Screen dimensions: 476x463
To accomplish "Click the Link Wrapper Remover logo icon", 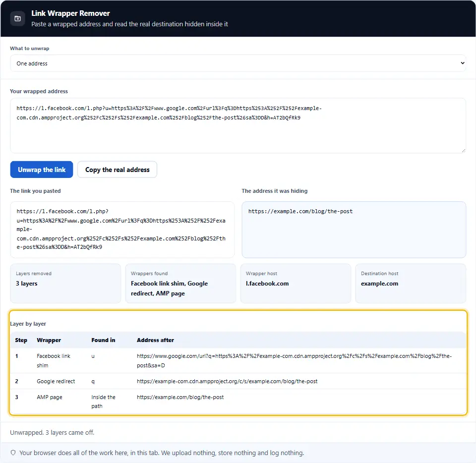I will (18, 18).
